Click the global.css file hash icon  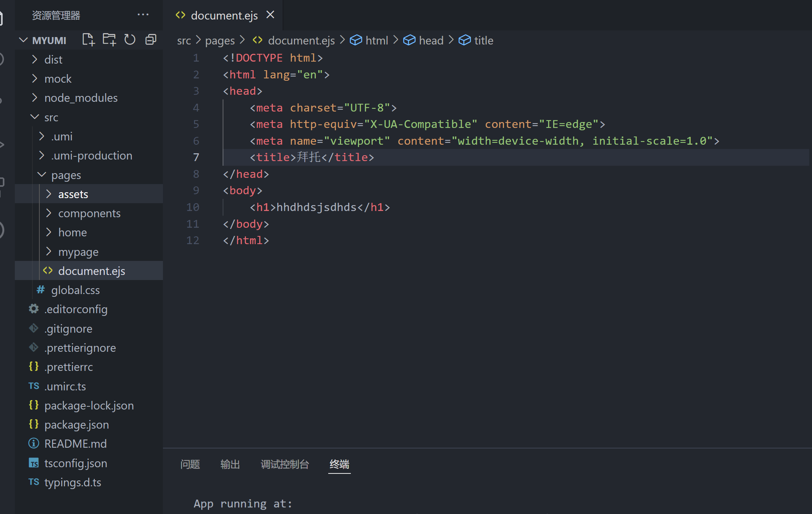click(x=40, y=290)
